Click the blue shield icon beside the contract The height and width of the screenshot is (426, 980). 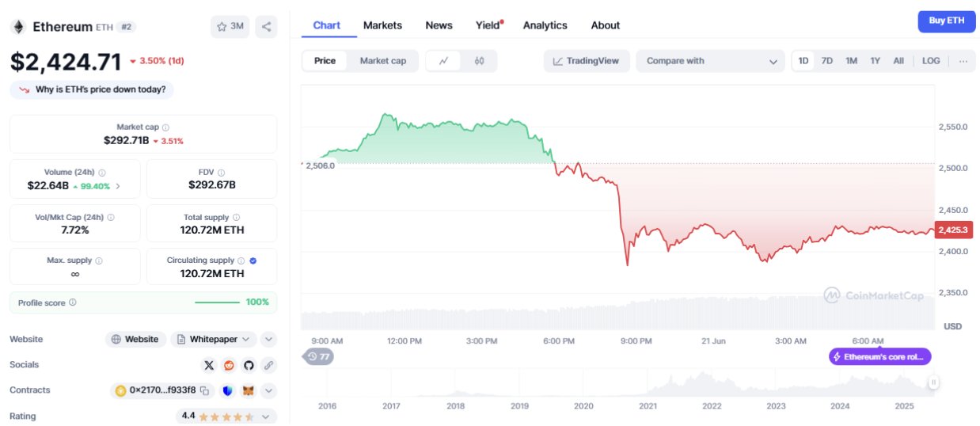pyautogui.click(x=227, y=390)
